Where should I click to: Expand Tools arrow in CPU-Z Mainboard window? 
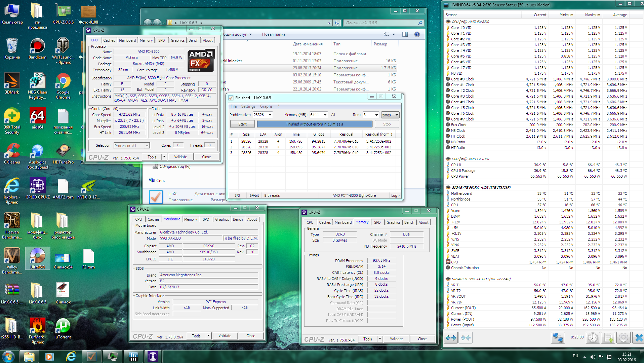[208, 336]
